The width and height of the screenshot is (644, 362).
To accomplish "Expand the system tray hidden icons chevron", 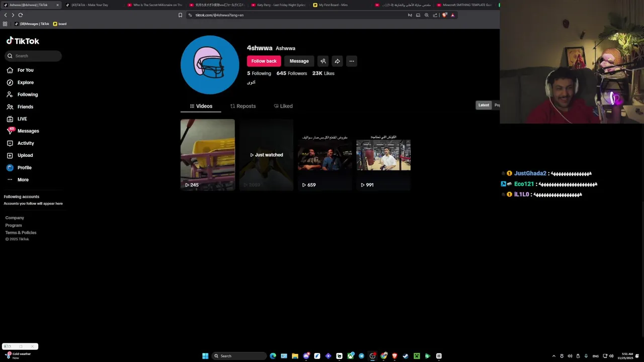I will click(x=554, y=356).
